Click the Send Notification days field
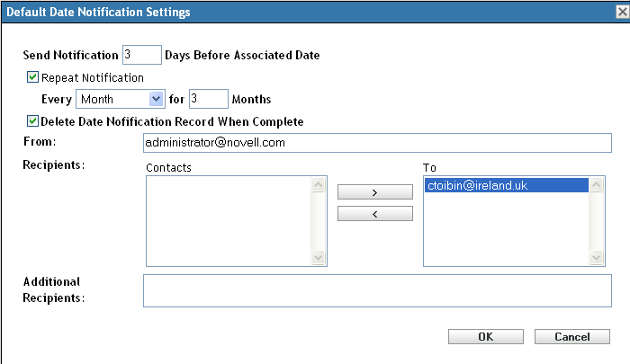630x364 pixels. [x=141, y=56]
